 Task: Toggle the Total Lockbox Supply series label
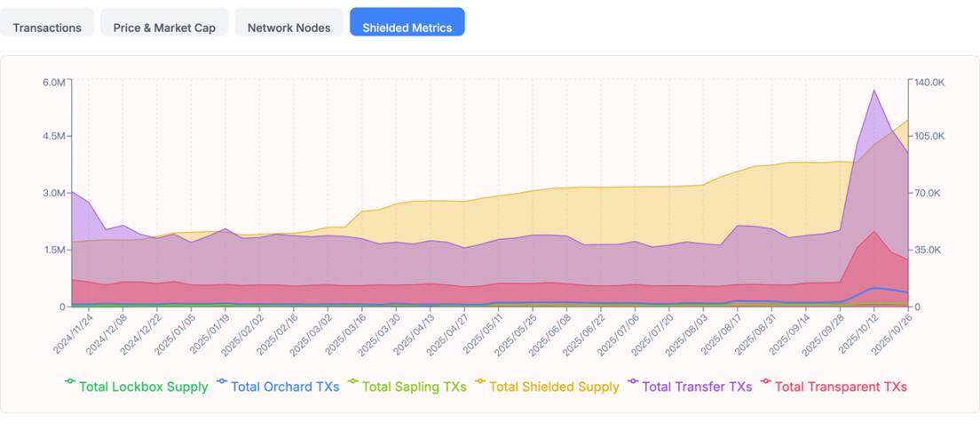143,387
